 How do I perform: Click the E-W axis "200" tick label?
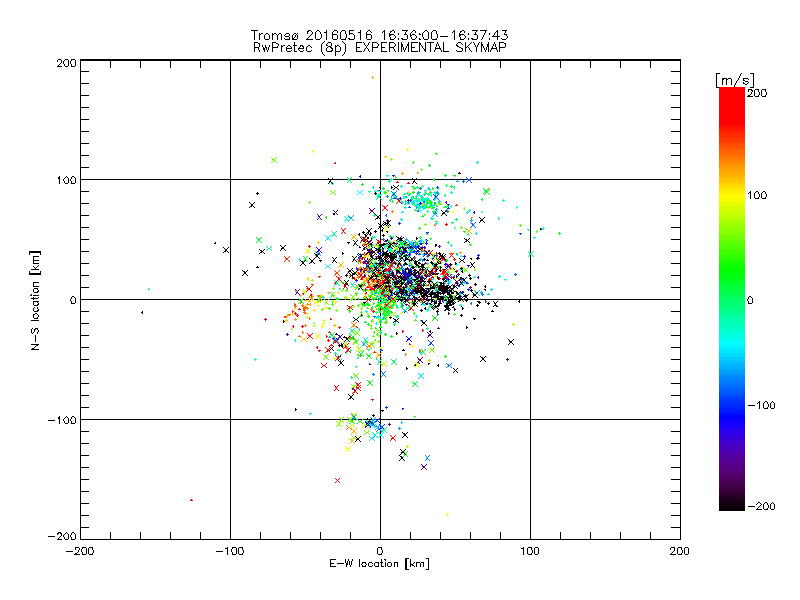click(680, 551)
